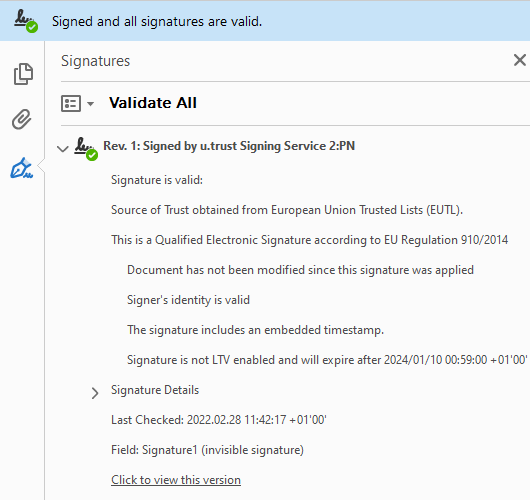Click the options list icon beside Validate All
The image size is (530, 500).
[71, 103]
